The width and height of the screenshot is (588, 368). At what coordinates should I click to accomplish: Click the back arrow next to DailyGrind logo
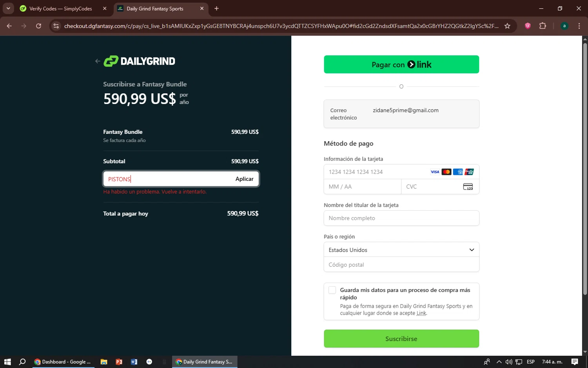pyautogui.click(x=98, y=61)
